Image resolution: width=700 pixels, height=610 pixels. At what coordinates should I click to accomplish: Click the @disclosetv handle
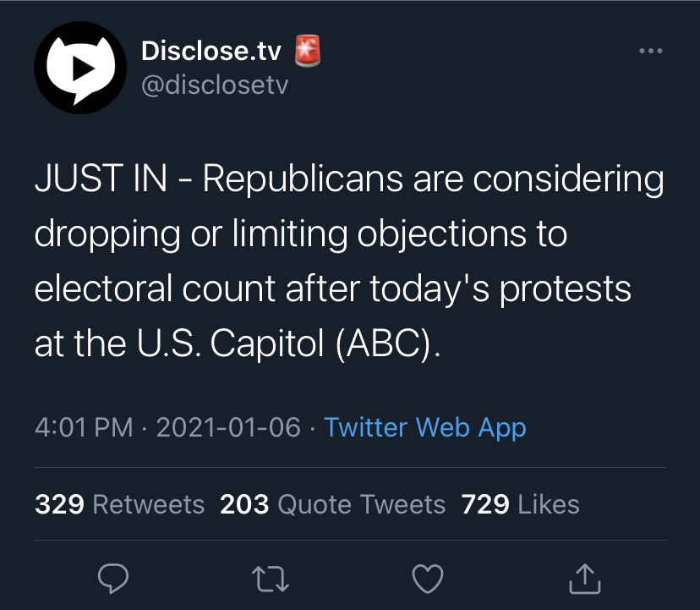pos(215,86)
